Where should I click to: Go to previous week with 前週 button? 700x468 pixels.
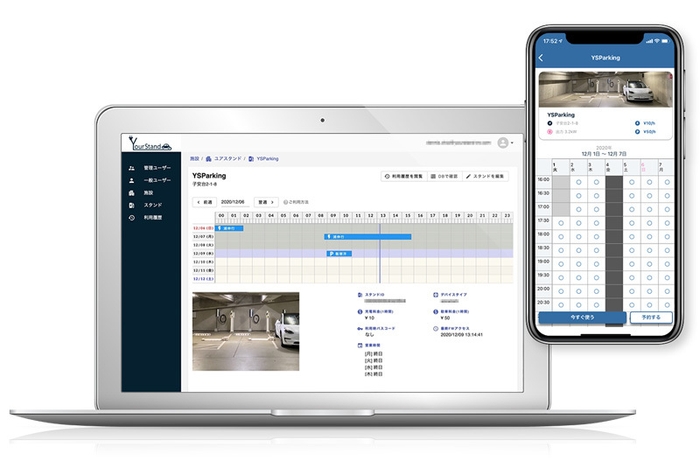pyautogui.click(x=204, y=200)
